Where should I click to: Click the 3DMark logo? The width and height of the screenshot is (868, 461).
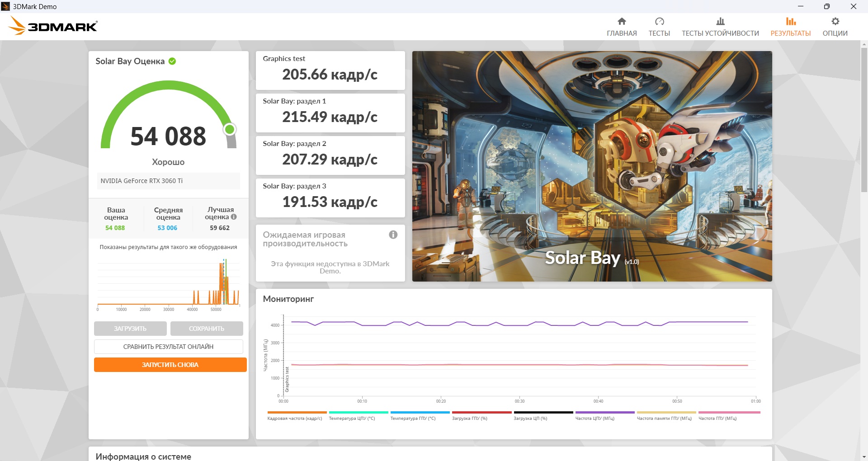[x=53, y=26]
